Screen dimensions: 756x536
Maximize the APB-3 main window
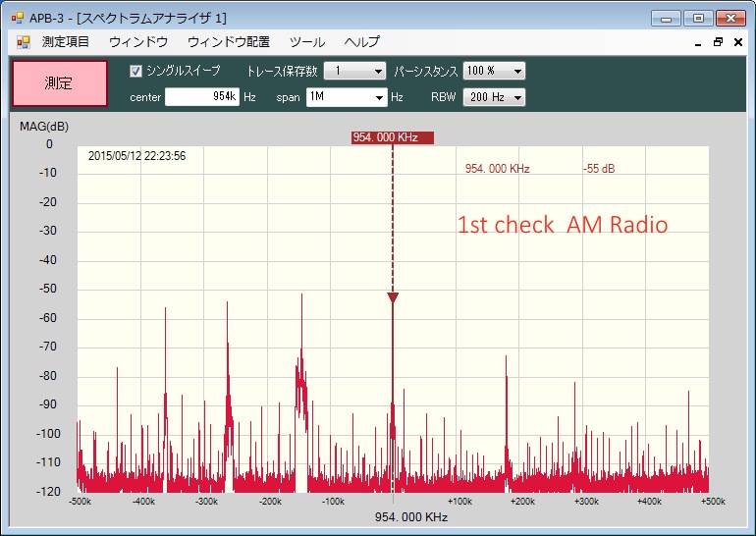698,19
